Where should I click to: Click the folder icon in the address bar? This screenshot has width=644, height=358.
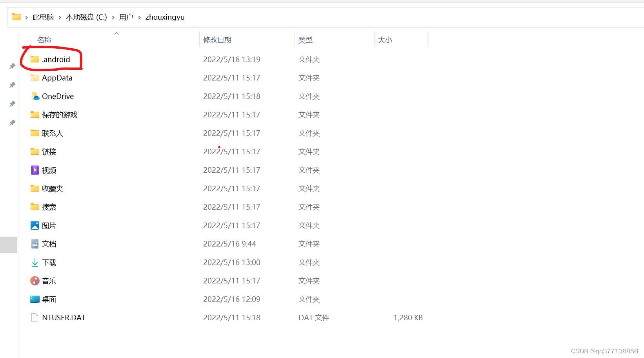(16, 16)
